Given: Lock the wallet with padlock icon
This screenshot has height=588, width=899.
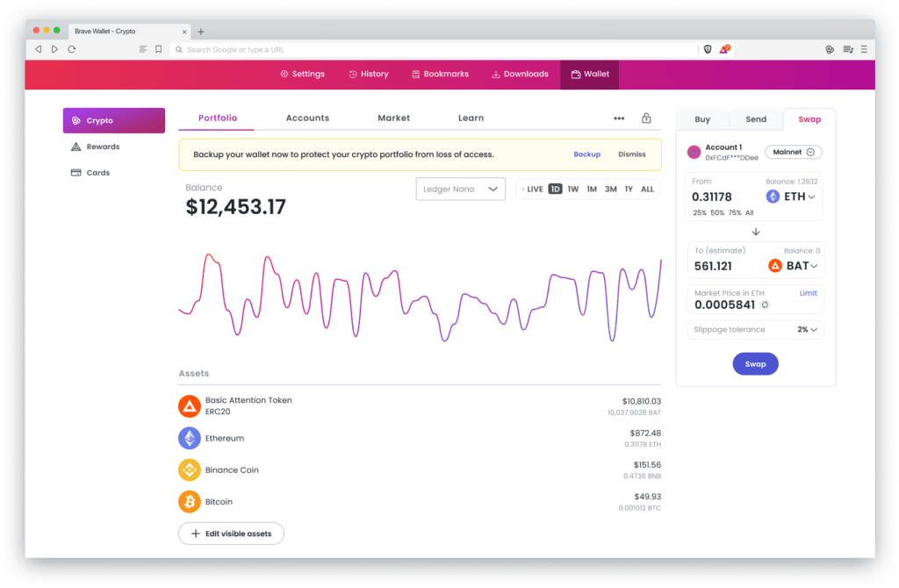Looking at the screenshot, I should [x=646, y=118].
